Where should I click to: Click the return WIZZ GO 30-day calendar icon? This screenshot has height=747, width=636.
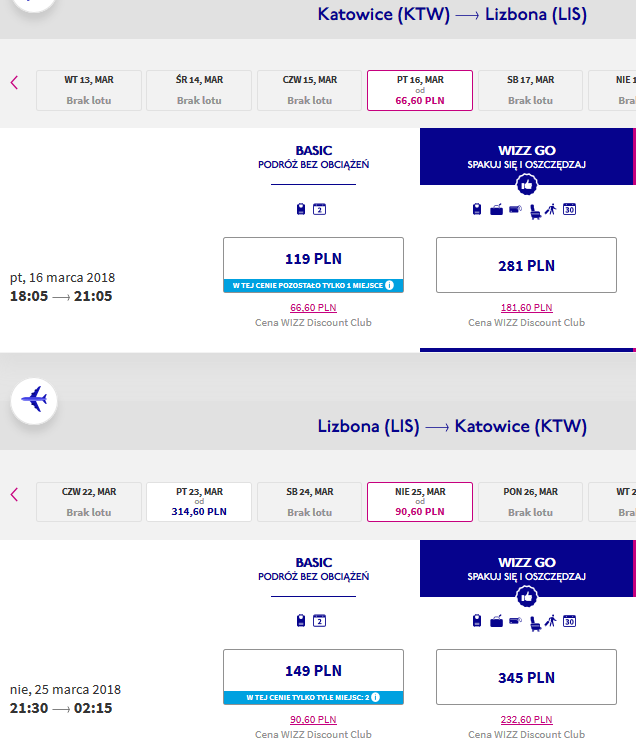click(569, 621)
